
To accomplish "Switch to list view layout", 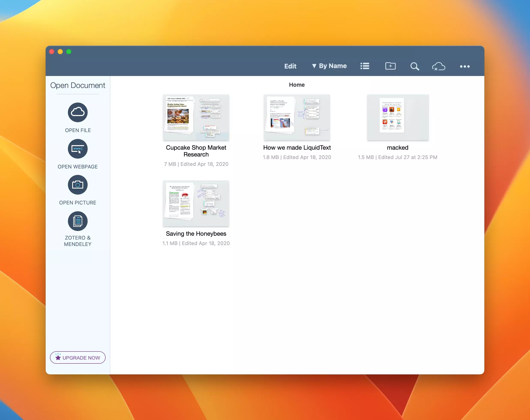I will pyautogui.click(x=365, y=66).
